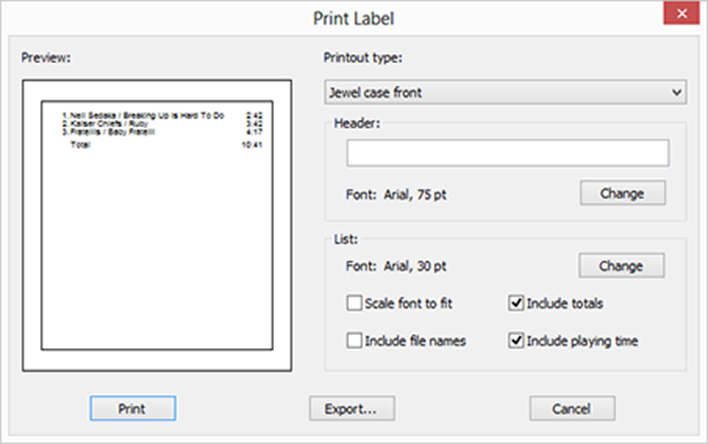
Task: Enable the Scale font to fit checkbox
Action: 354,303
